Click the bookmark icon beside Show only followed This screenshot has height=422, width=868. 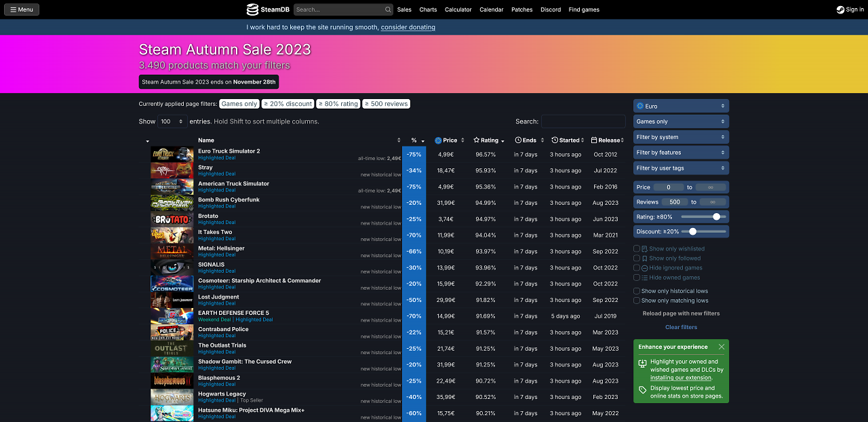(644, 258)
